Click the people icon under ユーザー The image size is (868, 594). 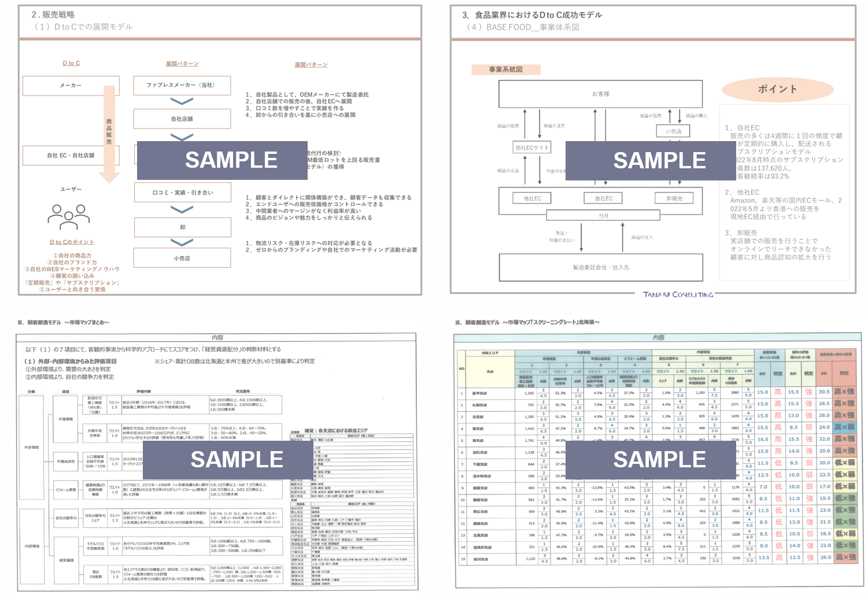pos(69,216)
